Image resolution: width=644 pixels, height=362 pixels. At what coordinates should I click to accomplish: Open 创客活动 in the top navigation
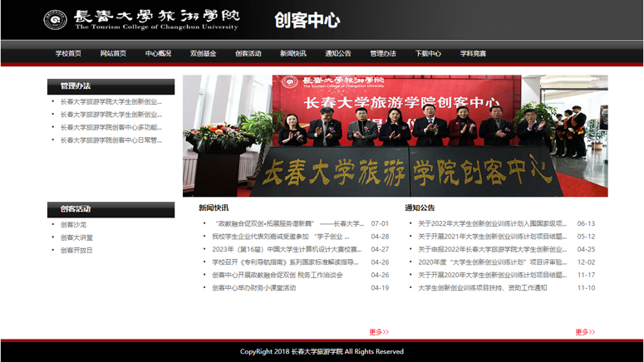pyautogui.click(x=248, y=53)
